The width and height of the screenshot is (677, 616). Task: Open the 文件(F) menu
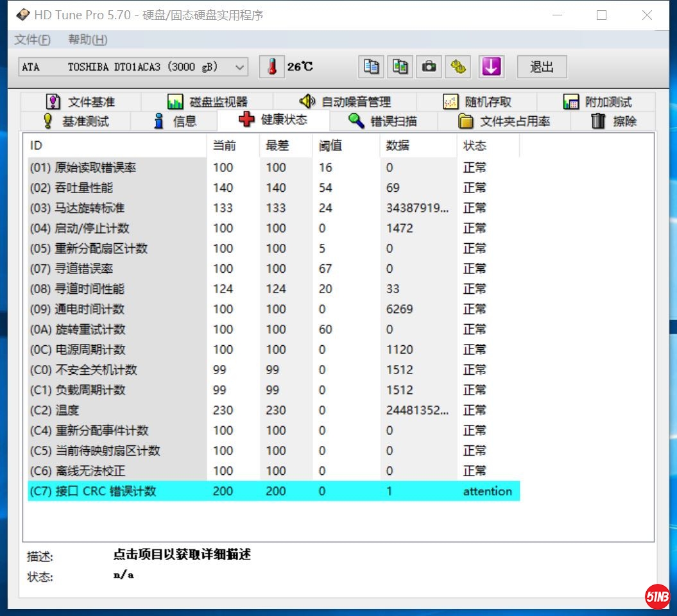(33, 40)
